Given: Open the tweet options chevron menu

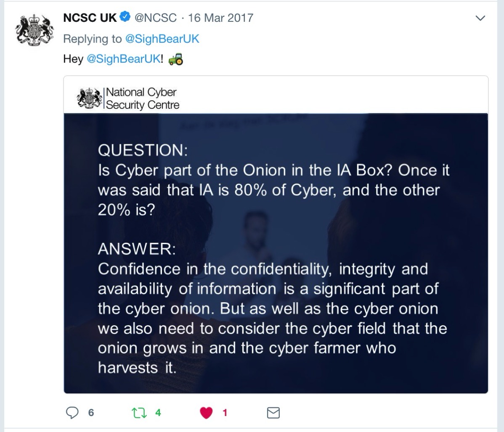Looking at the screenshot, I should [x=480, y=18].
